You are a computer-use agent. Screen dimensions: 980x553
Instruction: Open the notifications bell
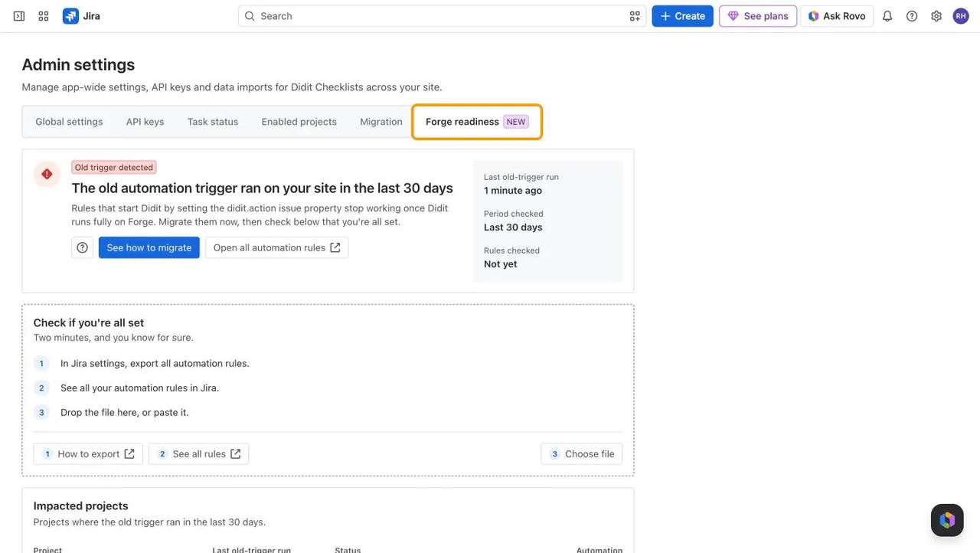[887, 16]
